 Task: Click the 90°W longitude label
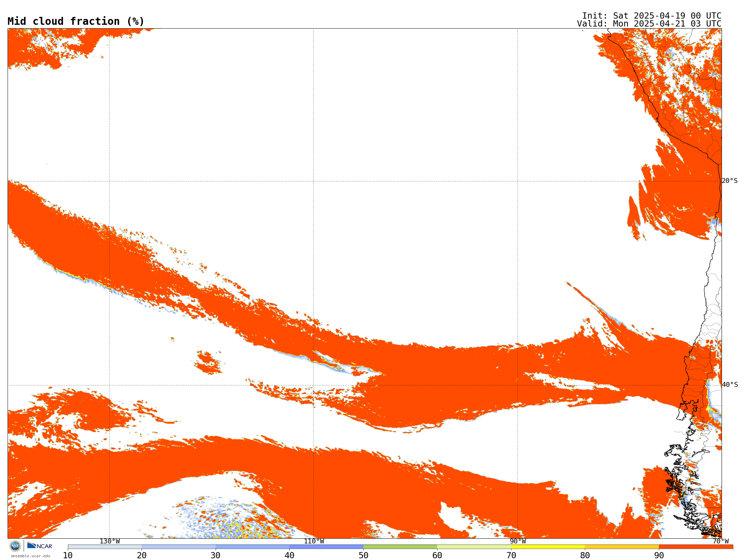[518, 541]
